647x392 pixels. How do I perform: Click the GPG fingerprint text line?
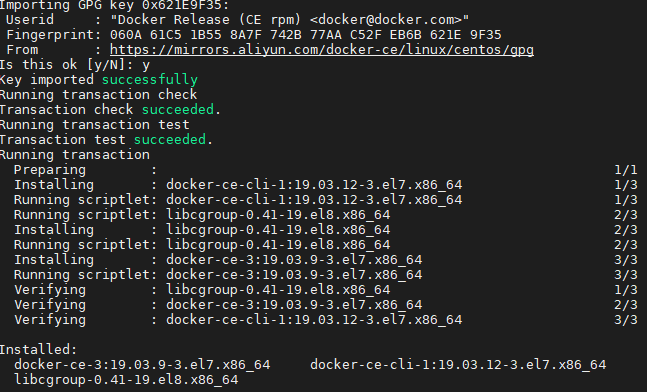[x=250, y=35]
